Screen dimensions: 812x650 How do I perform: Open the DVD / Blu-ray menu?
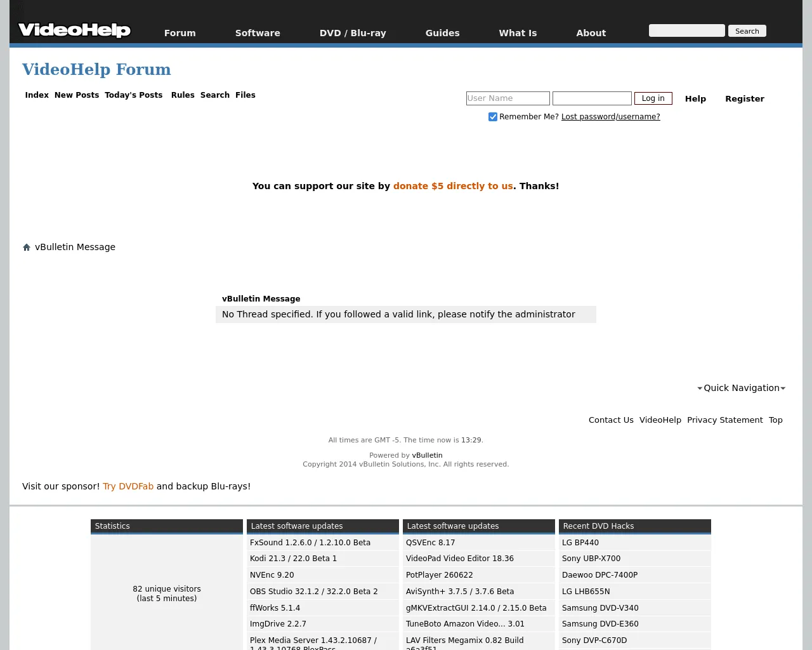[x=353, y=33]
